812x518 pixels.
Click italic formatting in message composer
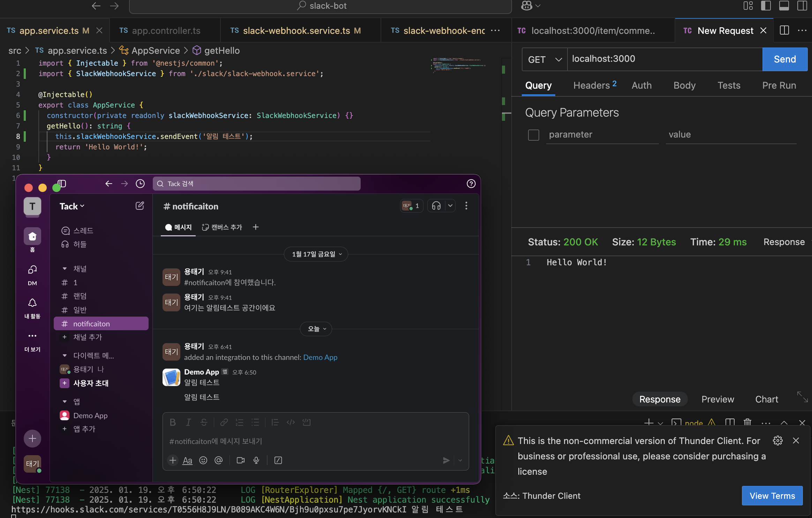(x=188, y=422)
